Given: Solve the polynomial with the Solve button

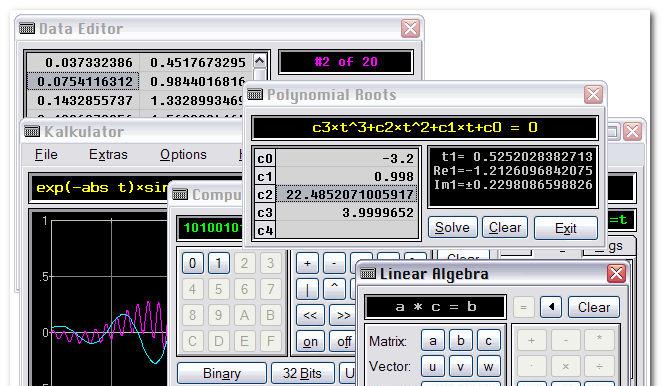Looking at the screenshot, I should 452,228.
